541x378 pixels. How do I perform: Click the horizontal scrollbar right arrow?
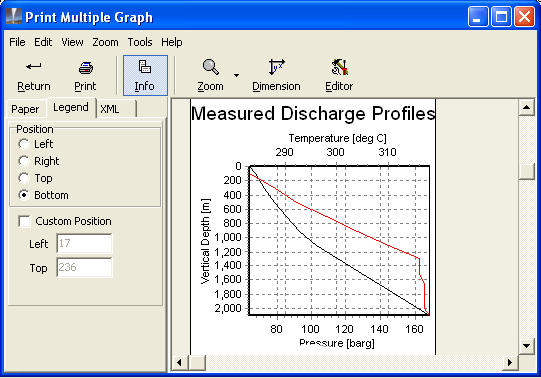[x=510, y=362]
